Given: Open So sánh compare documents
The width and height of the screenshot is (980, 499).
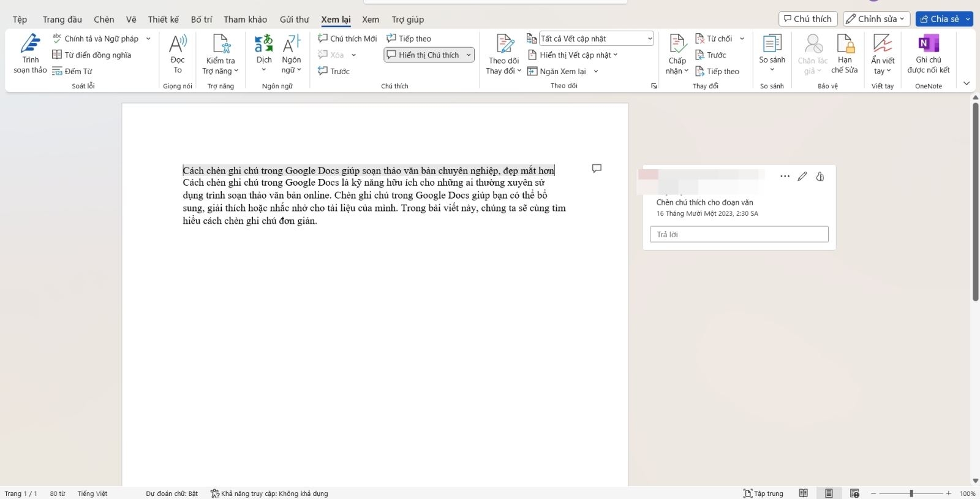Looking at the screenshot, I should [772, 53].
